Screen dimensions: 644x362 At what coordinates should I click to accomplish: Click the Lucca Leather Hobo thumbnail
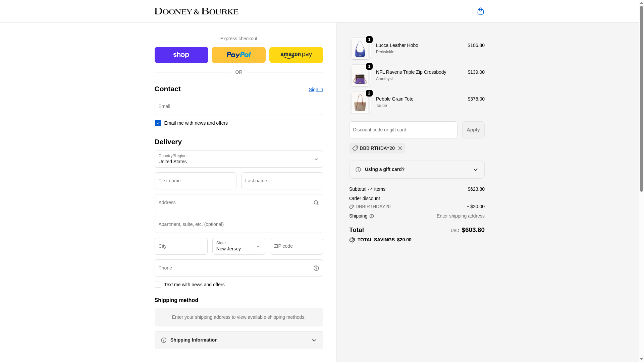pyautogui.click(x=360, y=49)
